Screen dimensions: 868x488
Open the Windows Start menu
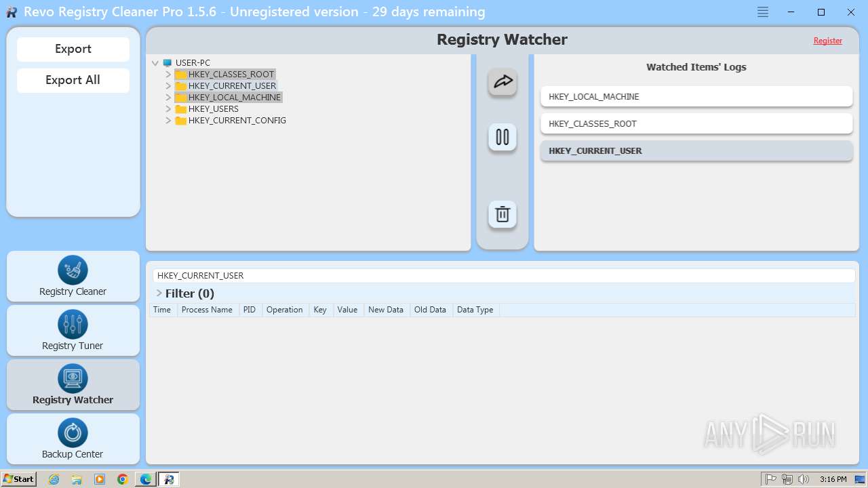pyautogui.click(x=19, y=479)
